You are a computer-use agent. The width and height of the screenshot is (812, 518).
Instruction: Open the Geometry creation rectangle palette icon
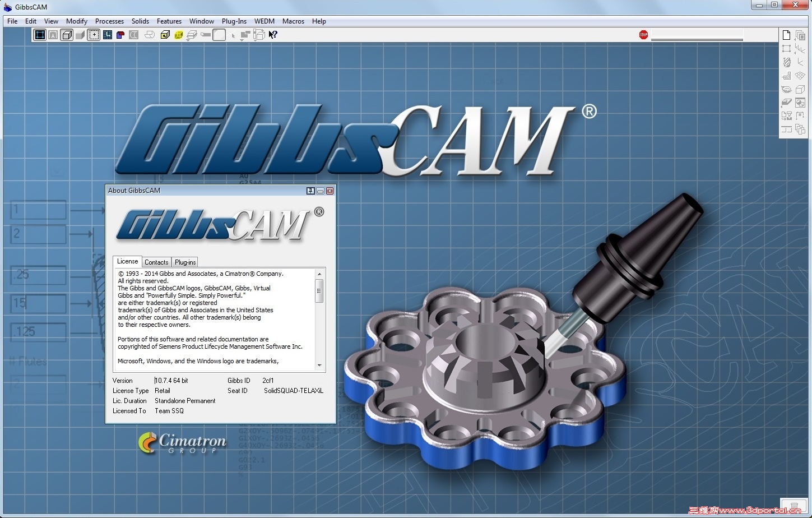coord(786,49)
